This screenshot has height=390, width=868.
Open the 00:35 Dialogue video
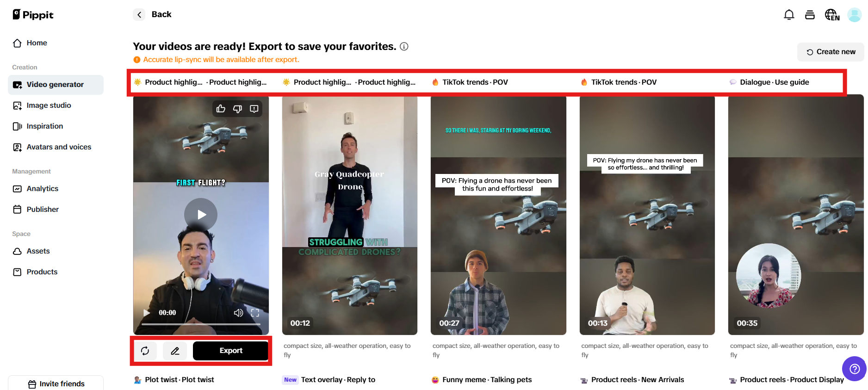796,216
